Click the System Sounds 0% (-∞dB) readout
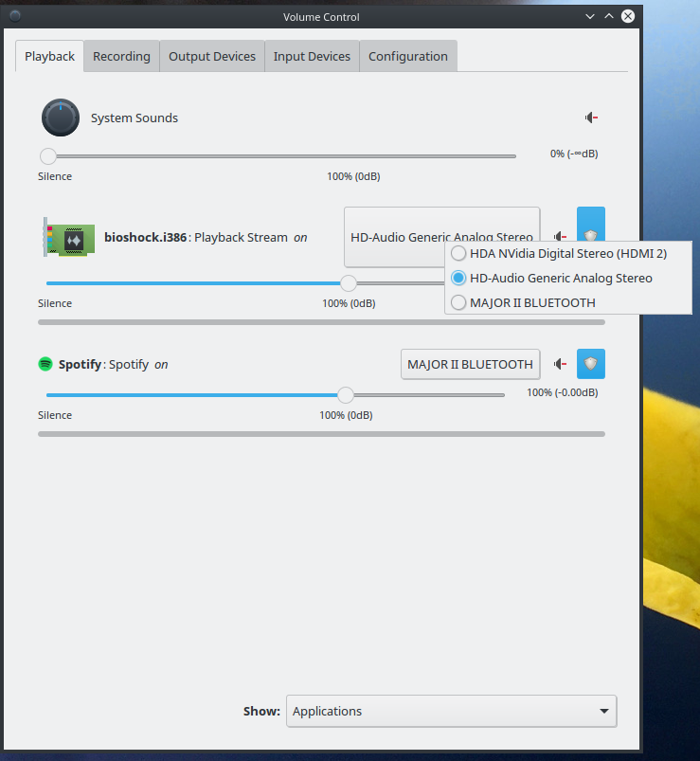700x761 pixels. 574,154
